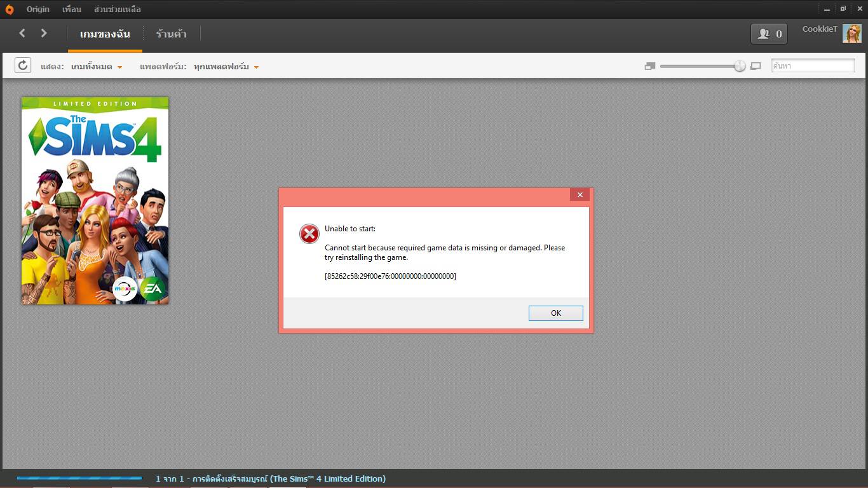Open the installation complete status text
Image resolution: width=868 pixels, height=488 pixels.
tap(271, 478)
